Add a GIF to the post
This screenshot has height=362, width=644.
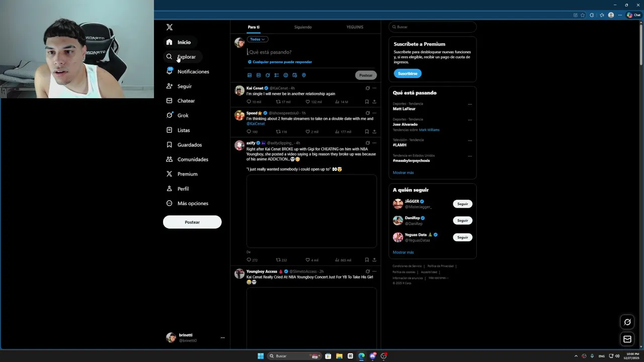[x=259, y=75]
